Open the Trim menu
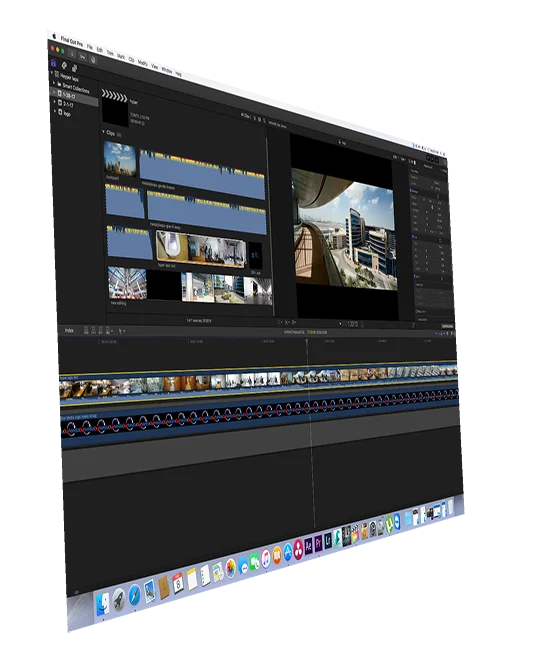 pyautogui.click(x=110, y=54)
